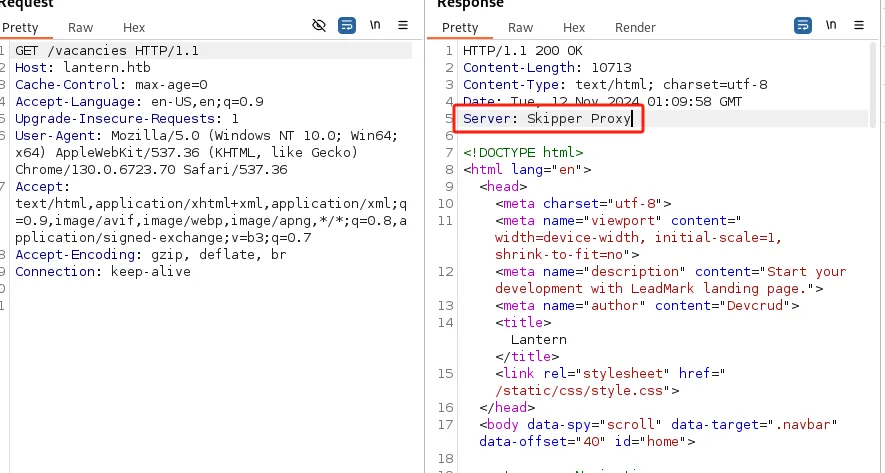Viewport: 885px width, 473px height.
Task: Click the <html lang="en"> line
Action: 527,169
